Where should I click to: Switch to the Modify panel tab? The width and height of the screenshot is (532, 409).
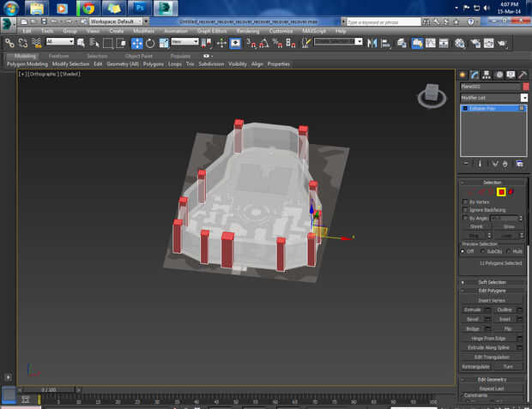coord(474,75)
